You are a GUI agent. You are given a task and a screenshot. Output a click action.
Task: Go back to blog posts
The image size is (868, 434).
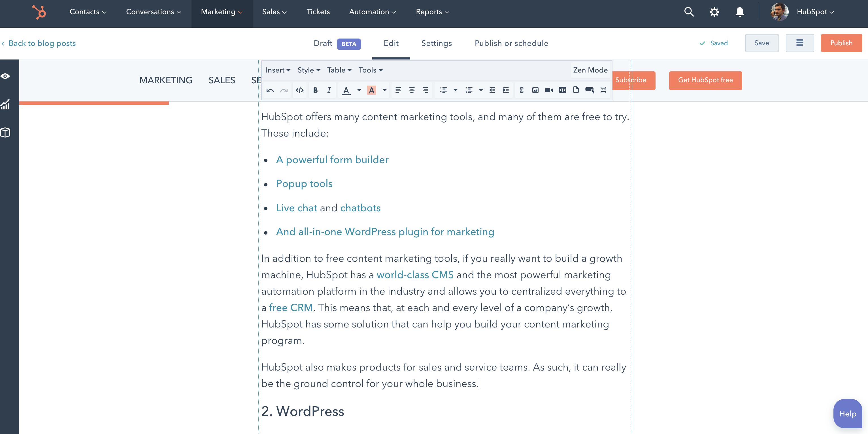pos(39,43)
